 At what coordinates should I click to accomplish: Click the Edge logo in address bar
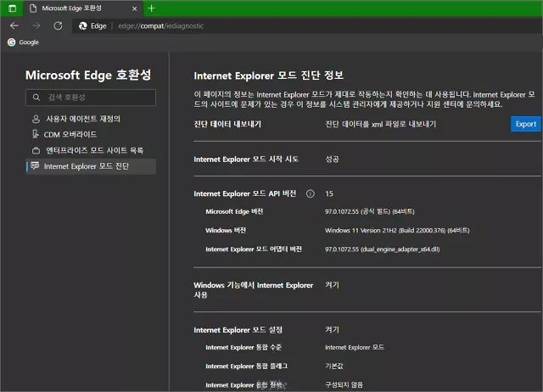83,26
